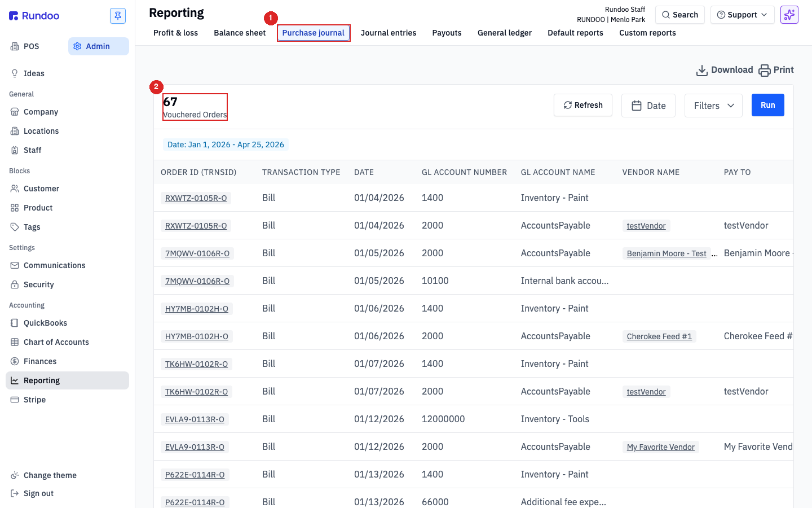
Task: Click the Security lock icon
Action: [x=15, y=284]
